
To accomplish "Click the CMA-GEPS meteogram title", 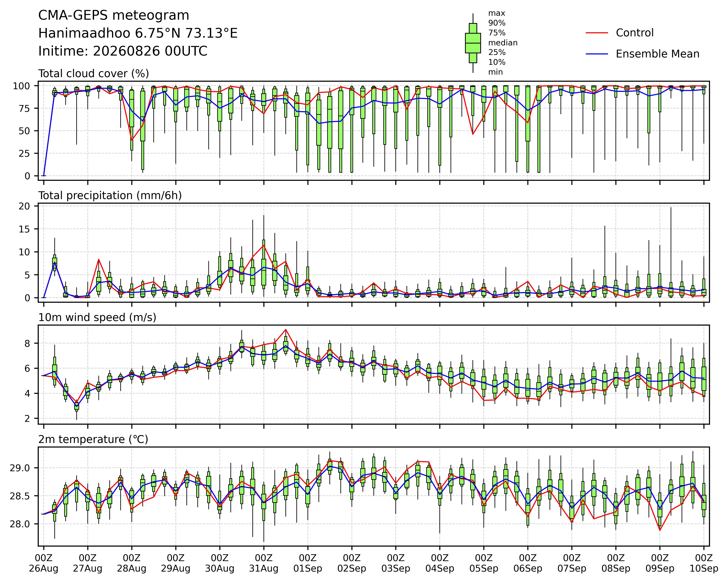I will coord(114,16).
